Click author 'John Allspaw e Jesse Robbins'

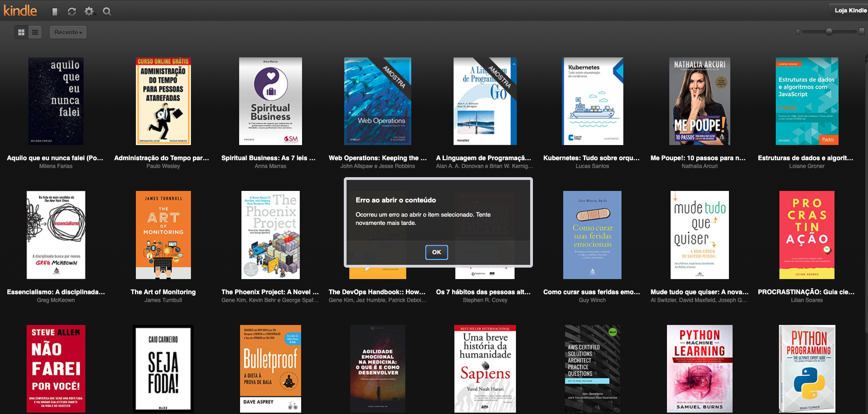tap(378, 166)
